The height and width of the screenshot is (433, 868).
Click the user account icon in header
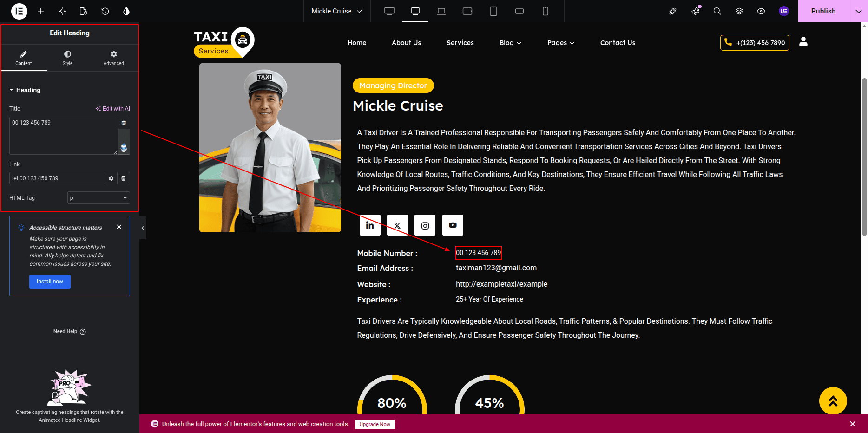tap(803, 42)
